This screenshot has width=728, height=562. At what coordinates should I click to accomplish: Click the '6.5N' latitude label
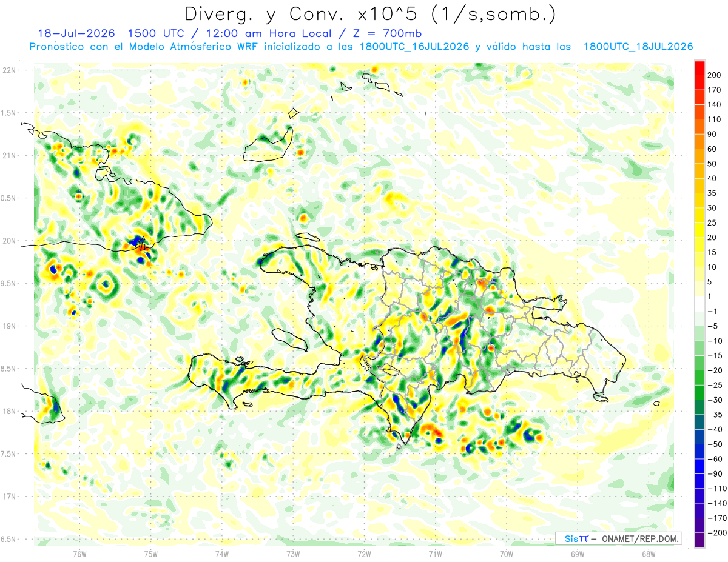9,539
